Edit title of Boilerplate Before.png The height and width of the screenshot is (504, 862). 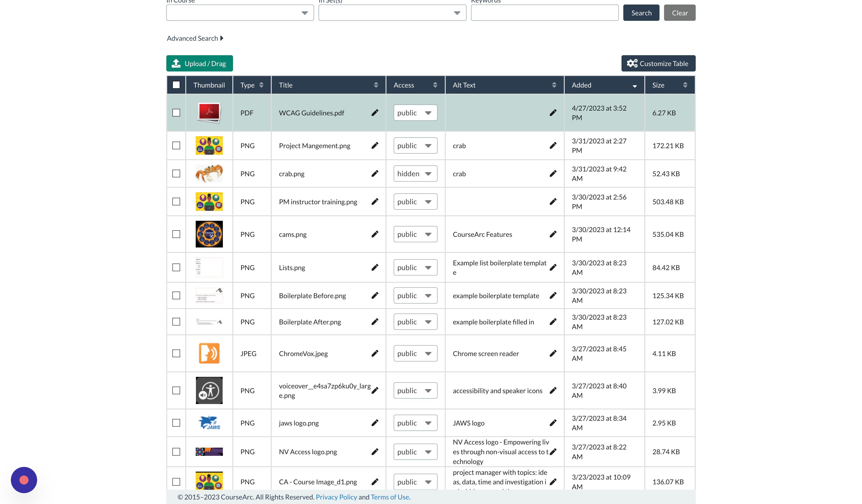point(375,295)
